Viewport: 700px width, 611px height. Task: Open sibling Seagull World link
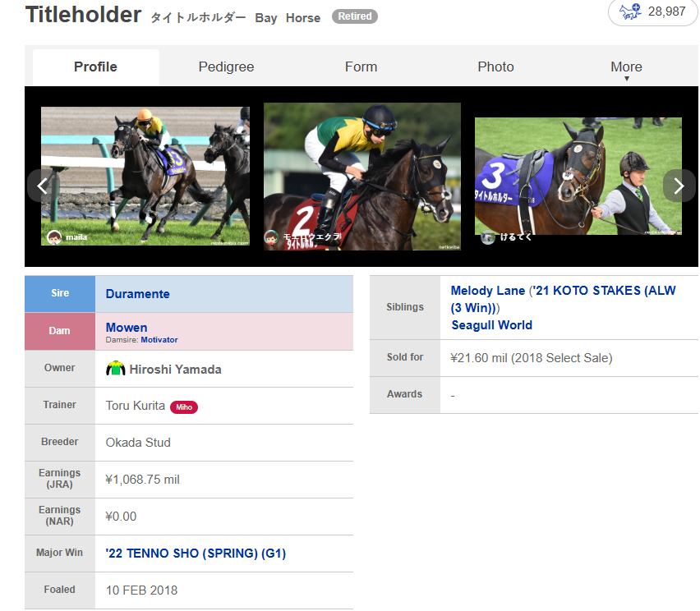point(491,325)
